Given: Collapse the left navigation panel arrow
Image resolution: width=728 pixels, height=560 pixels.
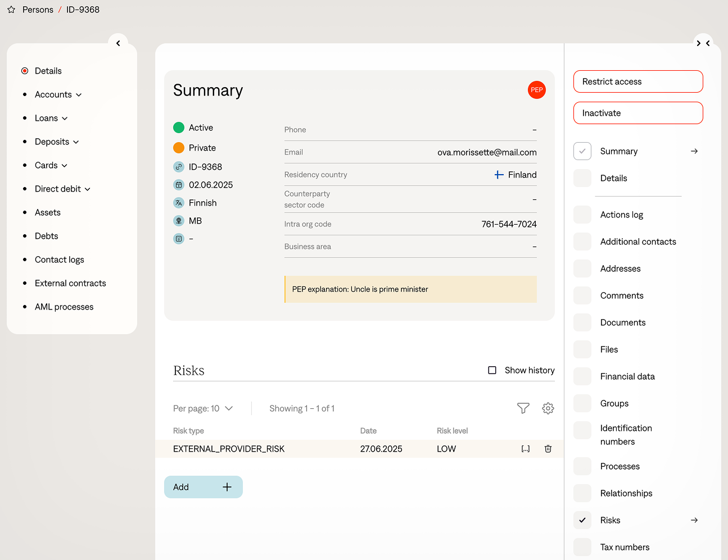Looking at the screenshot, I should (118, 43).
